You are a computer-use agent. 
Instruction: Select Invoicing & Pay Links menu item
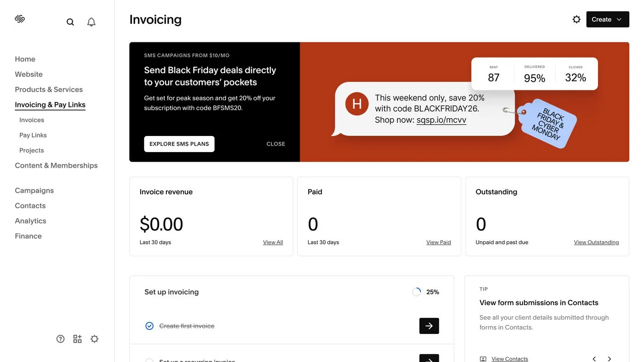click(50, 105)
